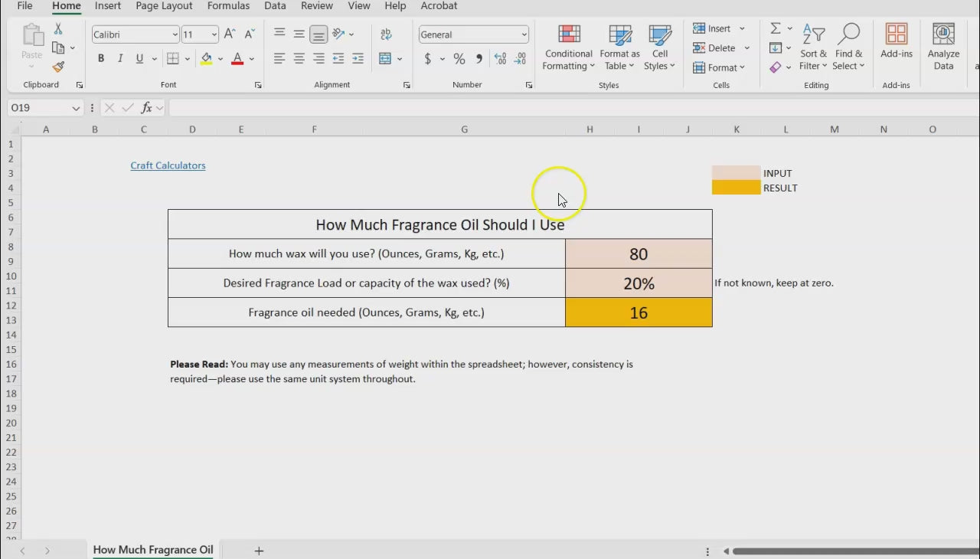This screenshot has height=559, width=980.
Task: Click the Analyze Data icon
Action: point(943,47)
